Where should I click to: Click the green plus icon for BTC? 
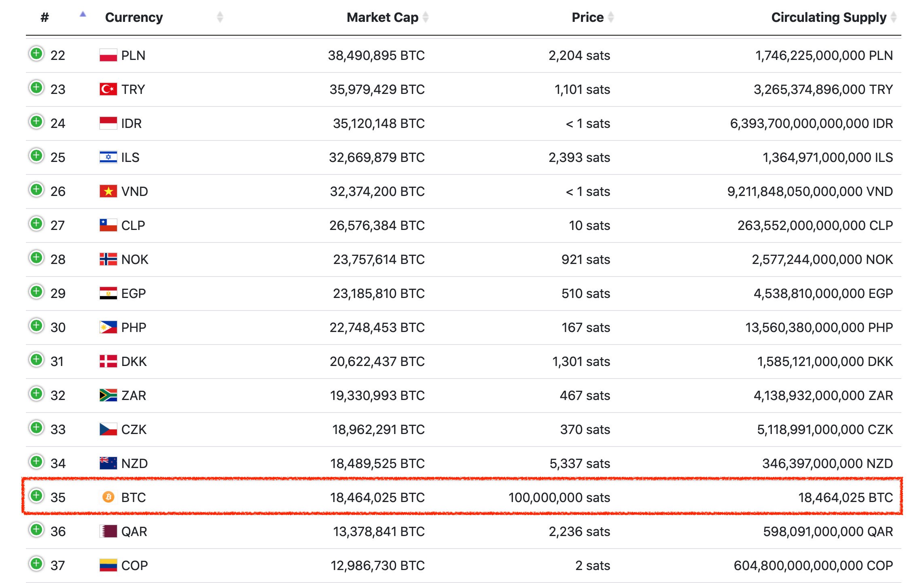coord(36,496)
